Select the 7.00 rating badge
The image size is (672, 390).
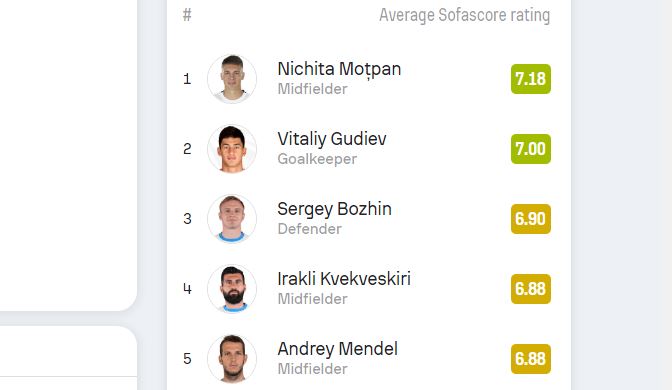pos(531,149)
